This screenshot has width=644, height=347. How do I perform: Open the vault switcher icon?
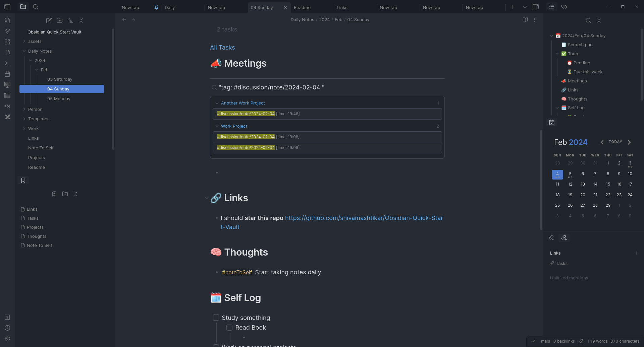(7, 317)
